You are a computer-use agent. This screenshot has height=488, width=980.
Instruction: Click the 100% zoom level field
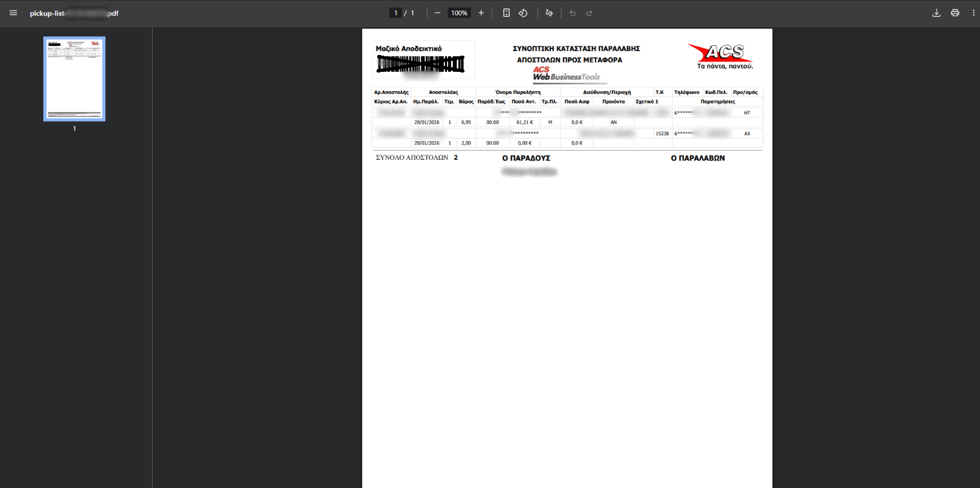[459, 13]
